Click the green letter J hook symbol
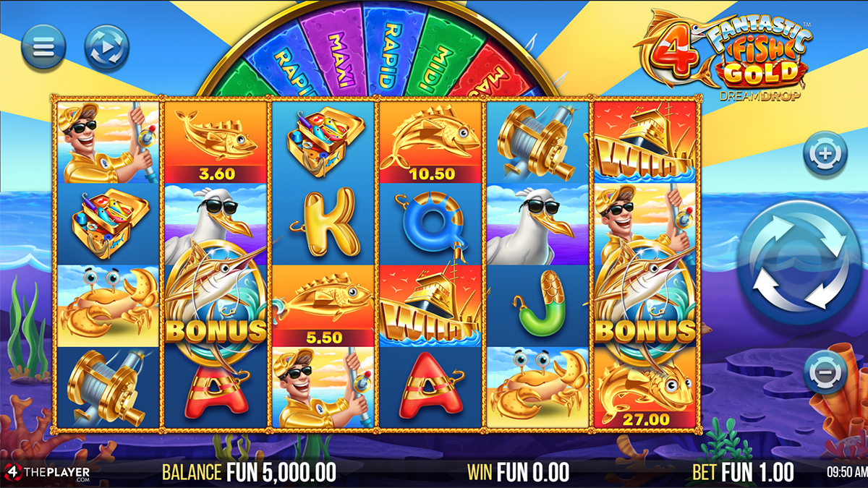Screen dimensions: 868x488 coord(539,304)
